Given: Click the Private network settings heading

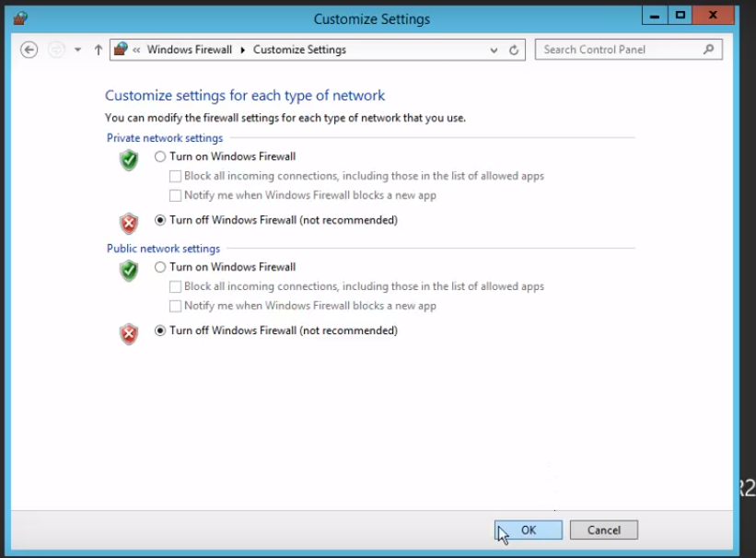Looking at the screenshot, I should pos(165,138).
